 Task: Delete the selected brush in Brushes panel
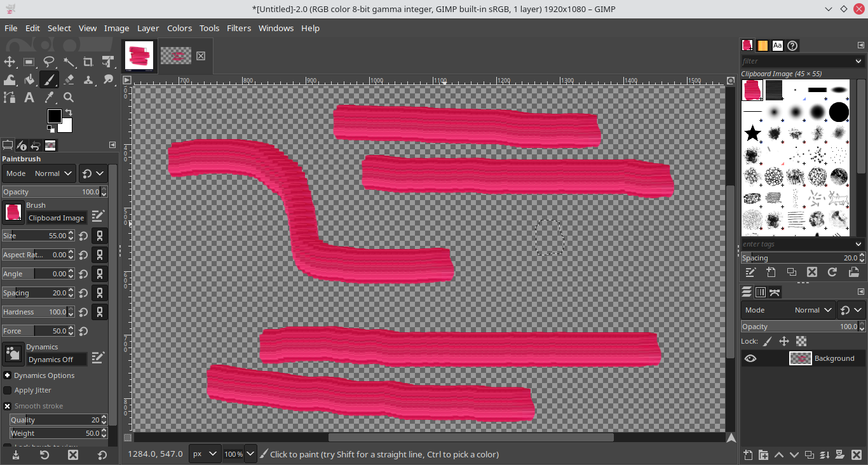coord(812,272)
